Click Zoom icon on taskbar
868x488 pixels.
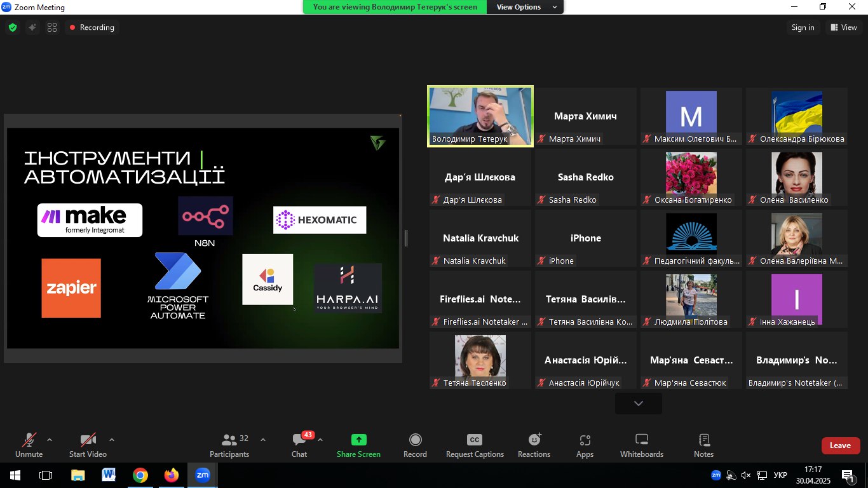click(x=203, y=475)
